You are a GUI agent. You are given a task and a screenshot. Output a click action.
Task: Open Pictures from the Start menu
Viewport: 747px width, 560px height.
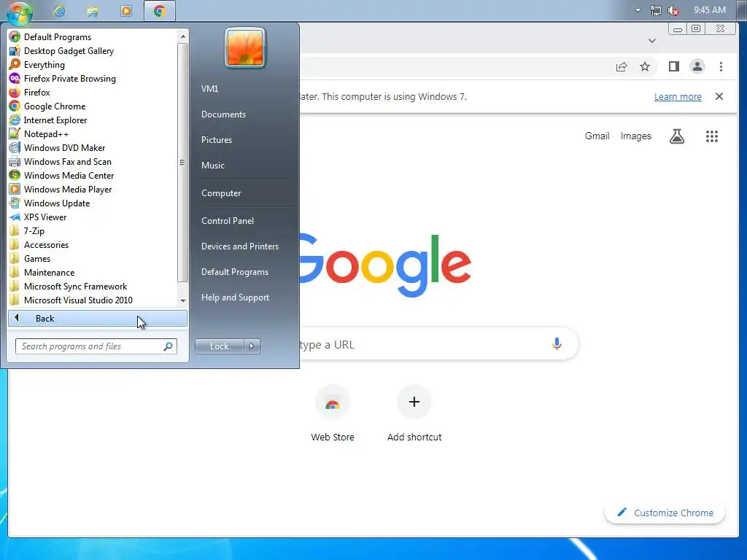point(216,139)
